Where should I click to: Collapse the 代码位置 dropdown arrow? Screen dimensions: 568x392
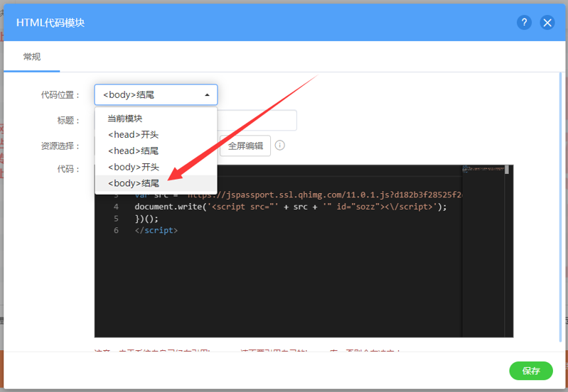tap(207, 95)
